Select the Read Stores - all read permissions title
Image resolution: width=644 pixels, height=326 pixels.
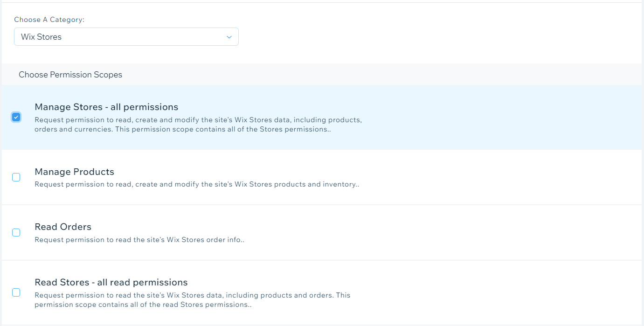111,282
